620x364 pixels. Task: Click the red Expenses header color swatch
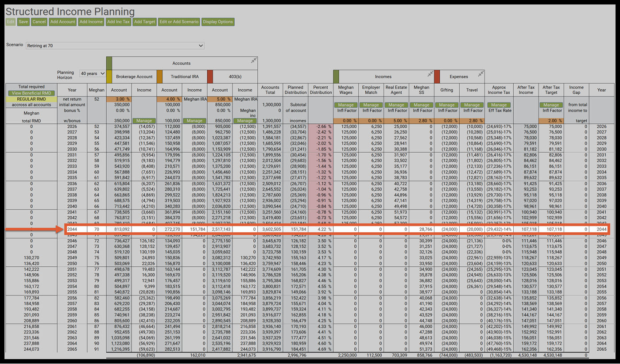[437, 76]
